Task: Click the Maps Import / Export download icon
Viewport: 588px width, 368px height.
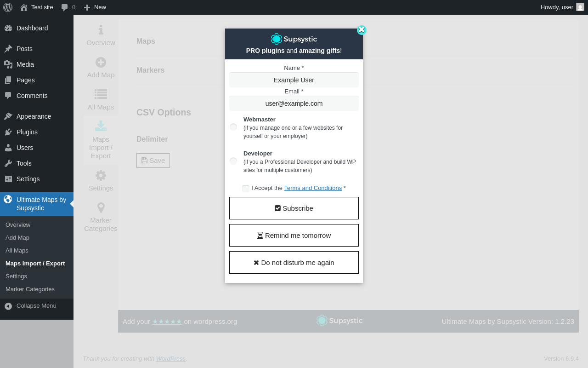Action: click(101, 126)
